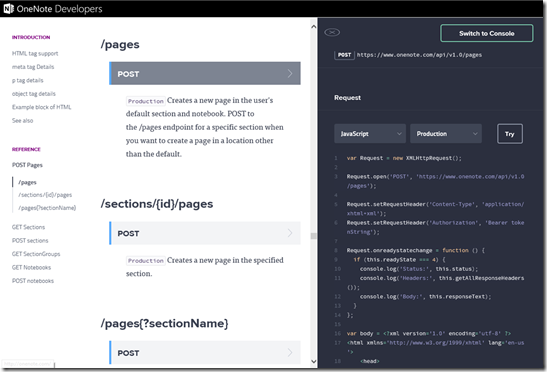Select /pages sidebar sub-item
The image size is (547, 372).
[27, 182]
